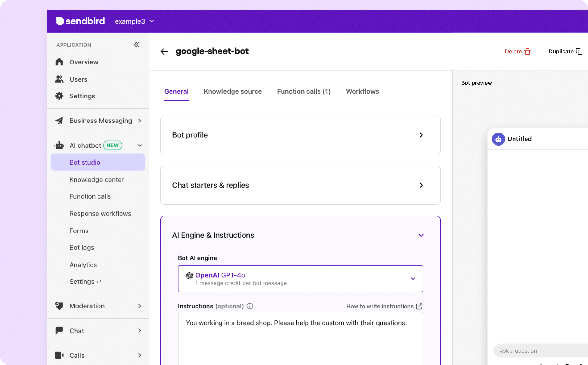The height and width of the screenshot is (365, 588).
Task: Click the back arrow next to google-sheet-bot
Action: [x=164, y=51]
